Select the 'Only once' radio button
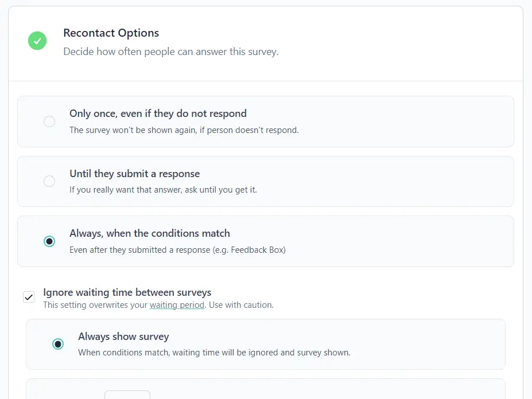532x399 pixels. (49, 122)
